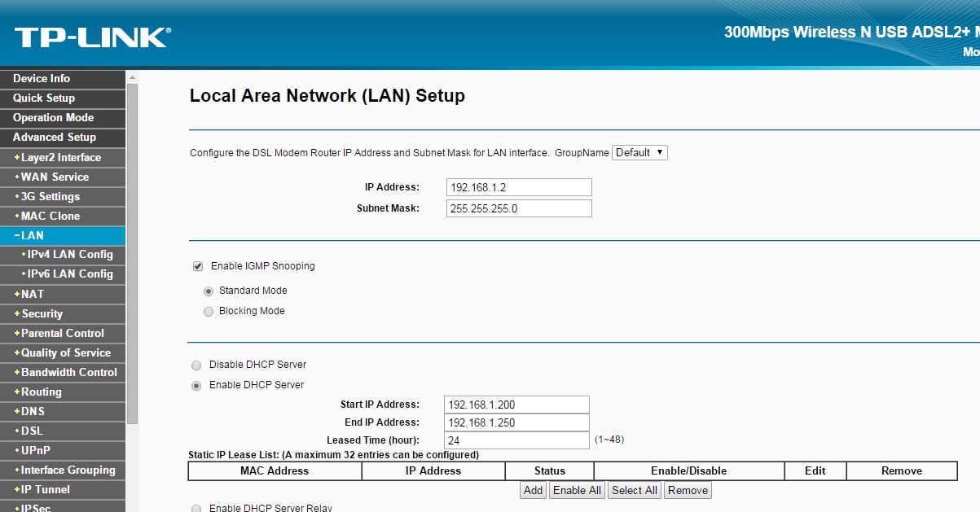Click Enable/Disable column header
This screenshot has width=980, height=512.
pyautogui.click(x=689, y=470)
